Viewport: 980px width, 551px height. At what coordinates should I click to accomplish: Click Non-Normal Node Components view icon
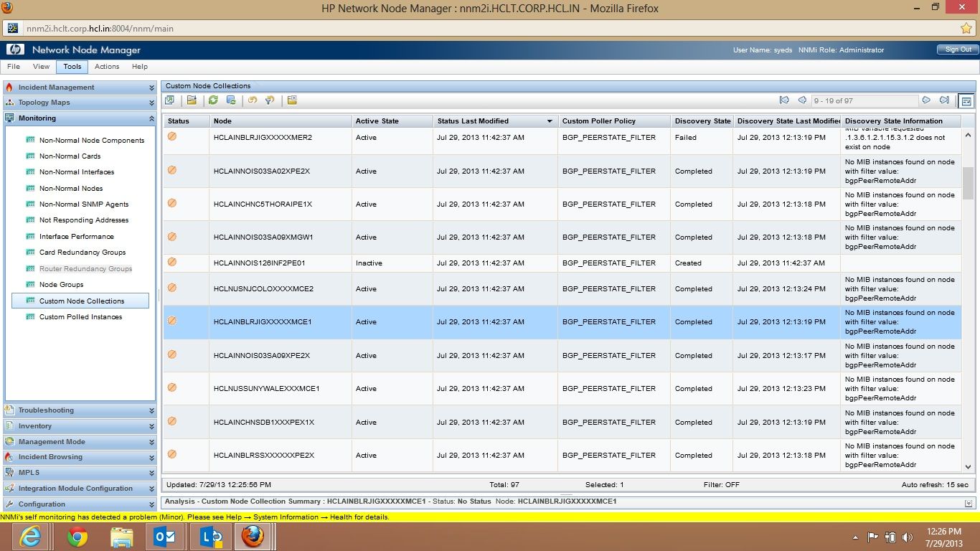(x=30, y=140)
